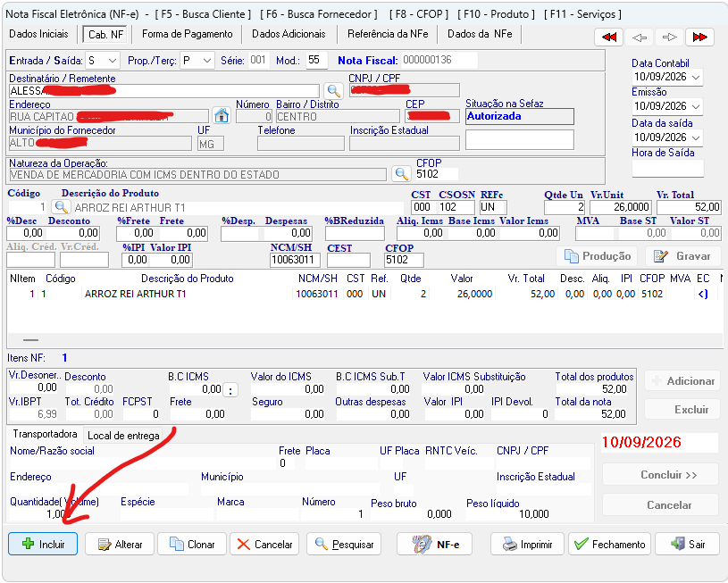Click Incluir to add a new invoice
Screen dimensions: 728x583
click(x=43, y=544)
